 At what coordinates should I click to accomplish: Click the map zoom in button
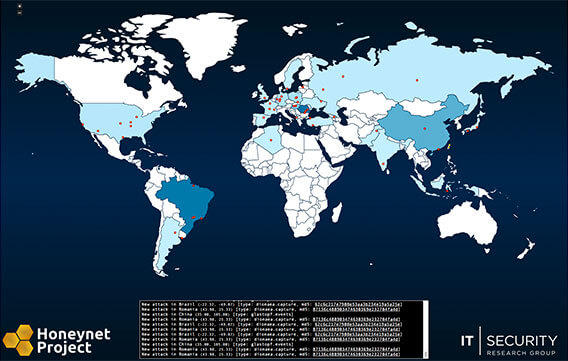tap(20, 6)
